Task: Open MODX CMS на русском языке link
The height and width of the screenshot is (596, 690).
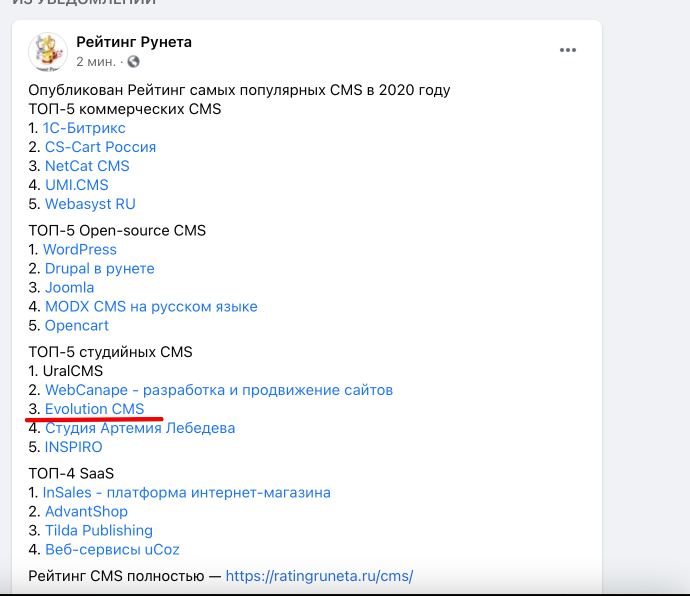Action: (151, 306)
